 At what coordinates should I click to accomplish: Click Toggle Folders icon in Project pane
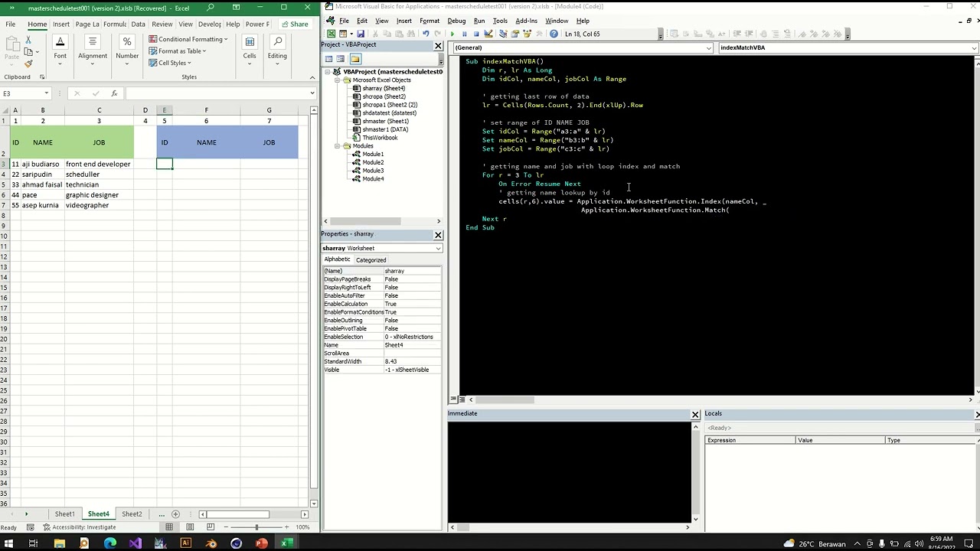pyautogui.click(x=355, y=59)
